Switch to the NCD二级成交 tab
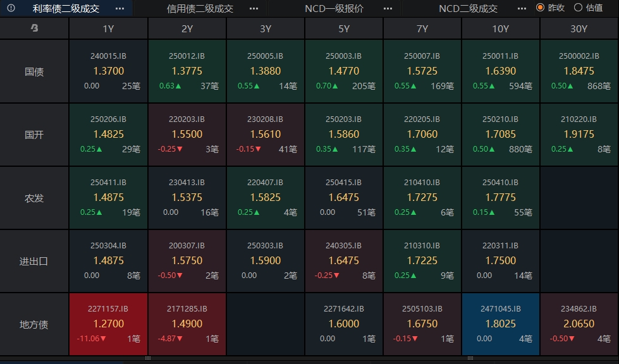 (x=468, y=9)
